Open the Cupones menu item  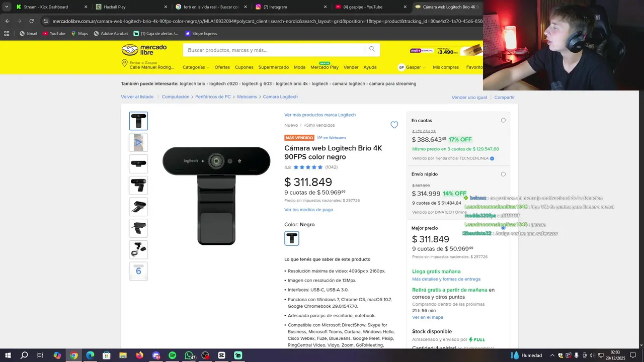point(244,67)
